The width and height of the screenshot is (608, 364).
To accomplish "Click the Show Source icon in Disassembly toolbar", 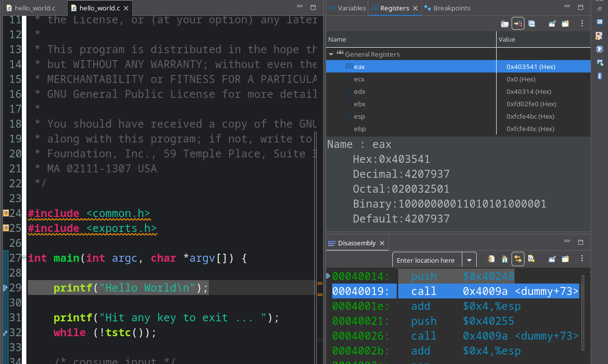I will (x=531, y=259).
